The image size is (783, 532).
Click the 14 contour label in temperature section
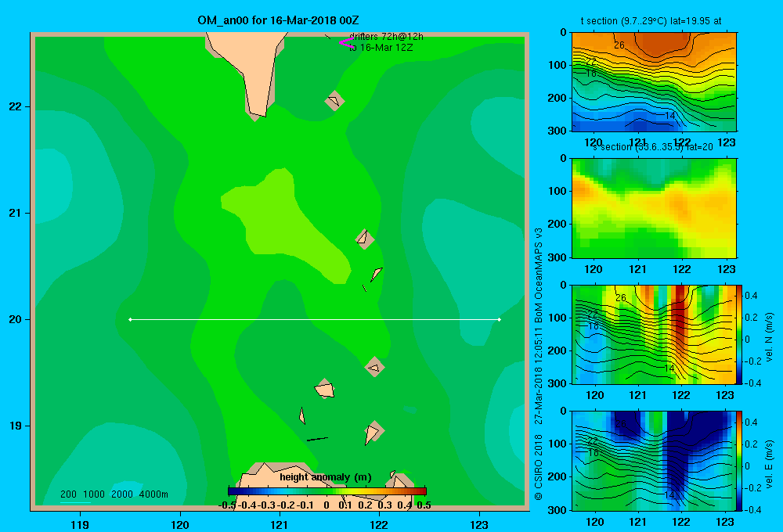[x=670, y=115]
